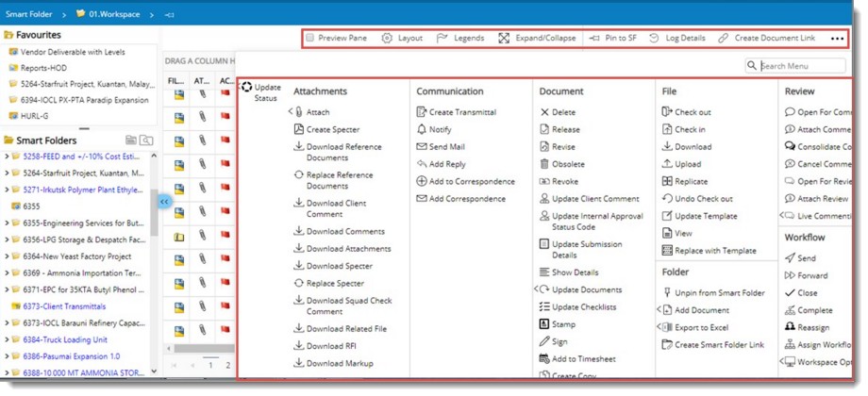The height and width of the screenshot is (396, 868).
Task: Choose Export to Excel option
Action: [700, 327]
